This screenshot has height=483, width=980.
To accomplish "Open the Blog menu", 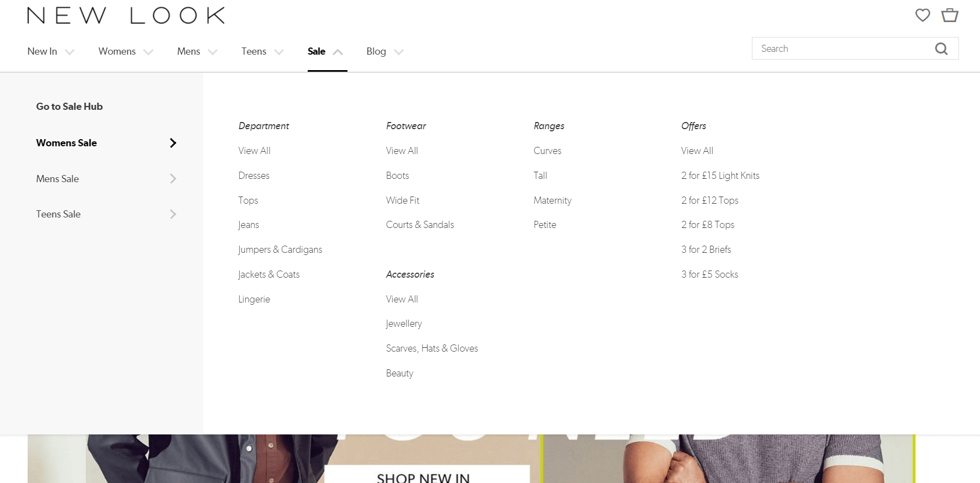I will pyautogui.click(x=376, y=51).
